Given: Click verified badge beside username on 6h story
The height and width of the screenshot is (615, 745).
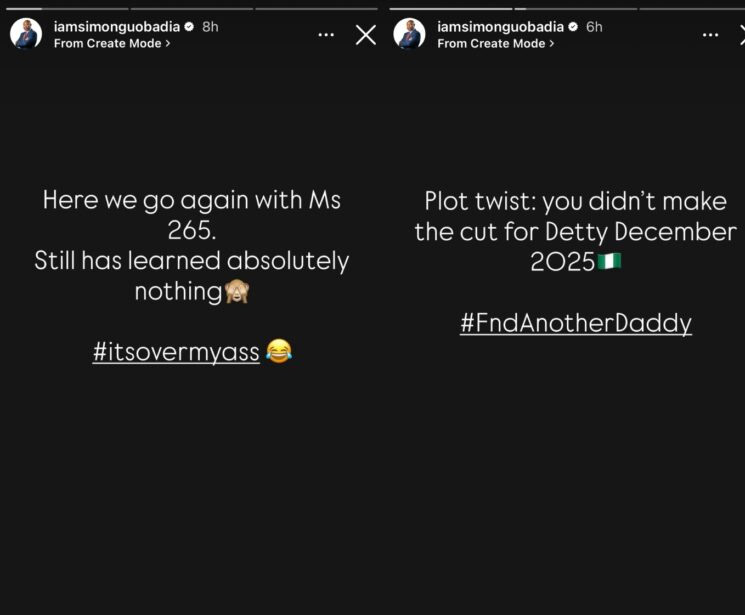Looking at the screenshot, I should 573,27.
